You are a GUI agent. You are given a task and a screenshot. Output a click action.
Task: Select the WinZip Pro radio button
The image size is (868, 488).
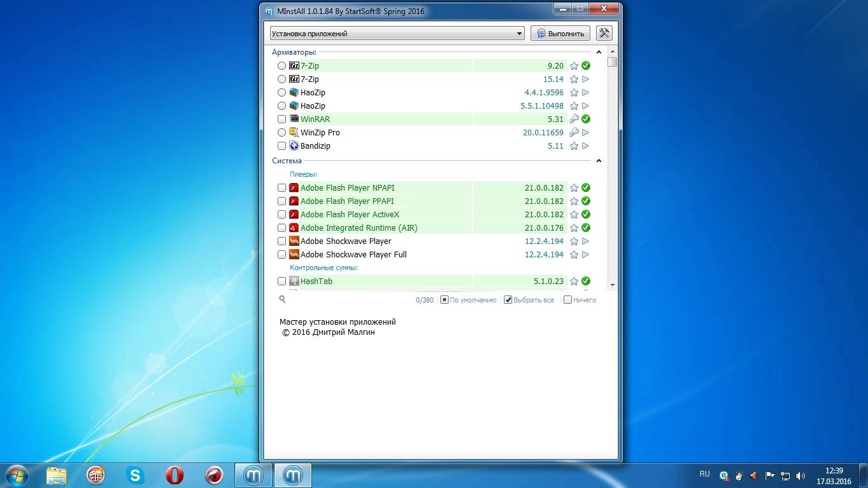[281, 132]
